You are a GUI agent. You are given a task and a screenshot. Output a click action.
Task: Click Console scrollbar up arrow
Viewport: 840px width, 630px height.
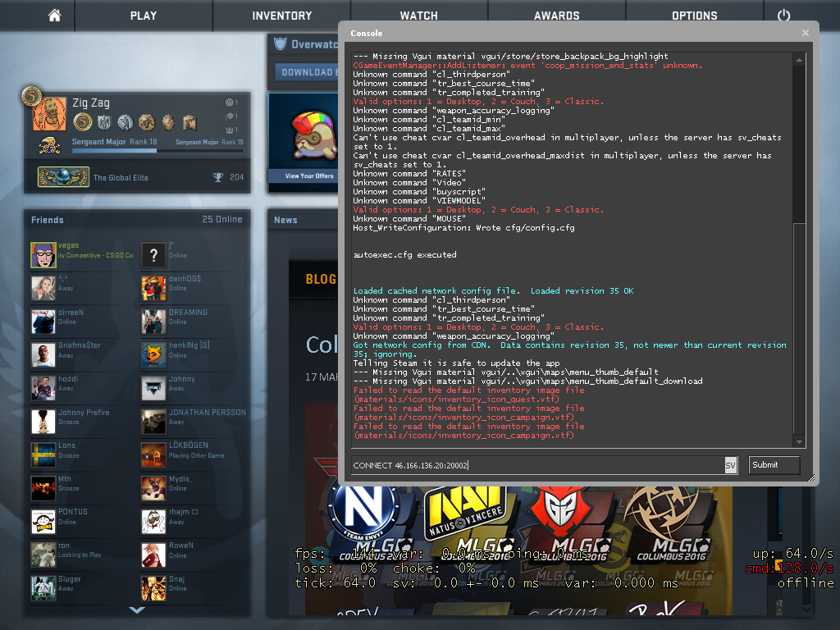tap(799, 60)
